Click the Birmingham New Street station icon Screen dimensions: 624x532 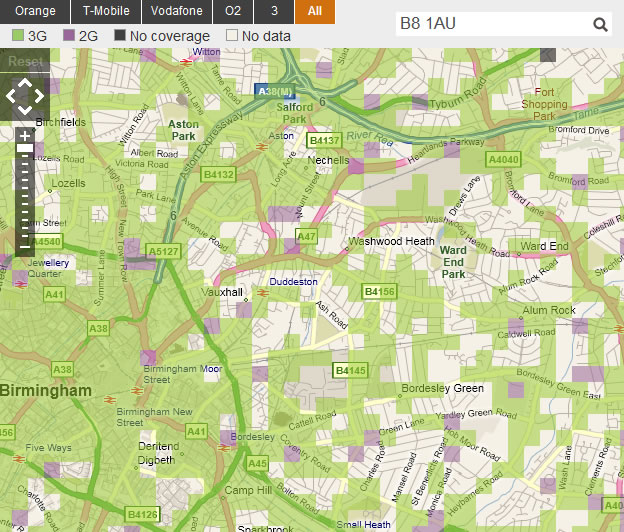[110, 399]
